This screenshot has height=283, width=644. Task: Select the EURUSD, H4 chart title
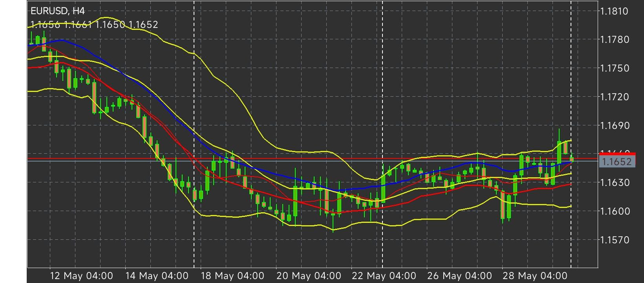(58, 11)
